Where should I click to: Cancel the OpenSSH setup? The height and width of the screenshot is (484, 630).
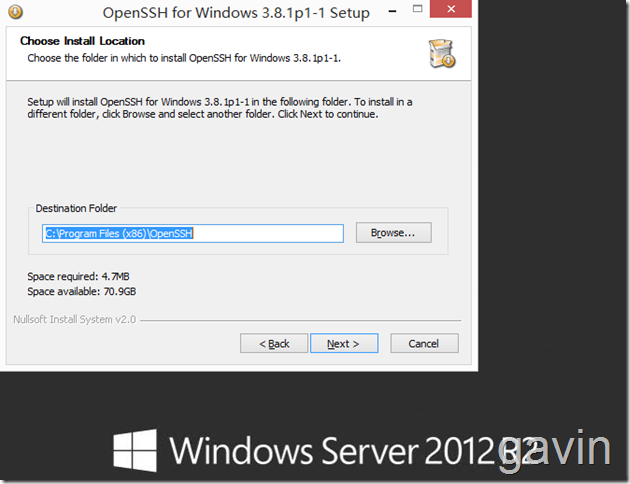click(x=424, y=343)
